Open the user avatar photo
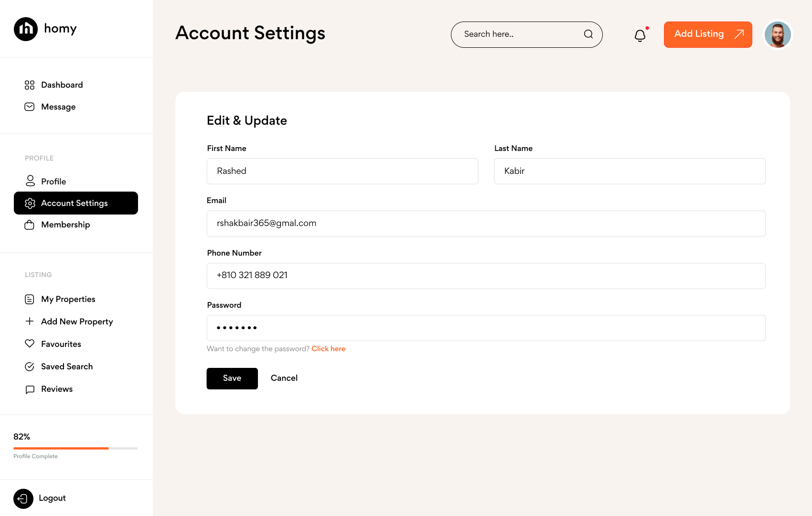Image resolution: width=812 pixels, height=516 pixels. pos(778,34)
